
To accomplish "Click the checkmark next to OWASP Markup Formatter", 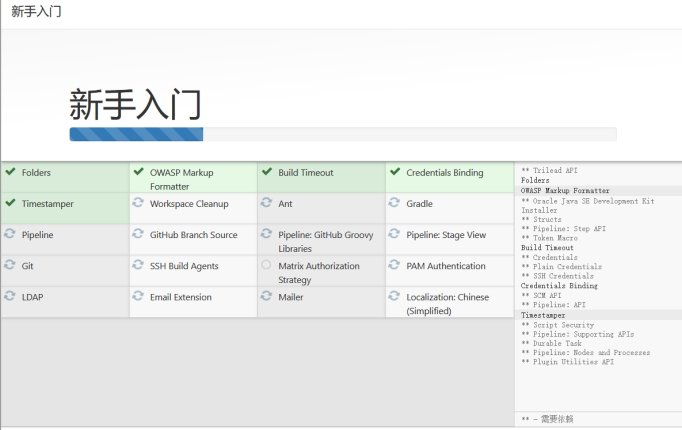I will pos(139,172).
